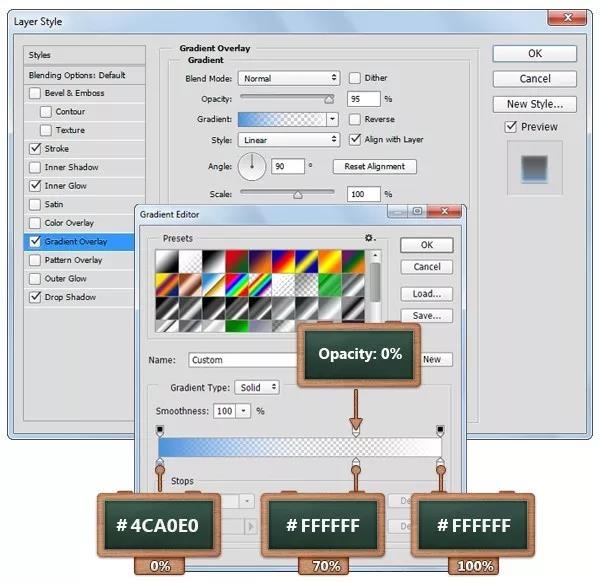Enable the Satin checkbox
The width and height of the screenshot is (600, 582).
[35, 204]
